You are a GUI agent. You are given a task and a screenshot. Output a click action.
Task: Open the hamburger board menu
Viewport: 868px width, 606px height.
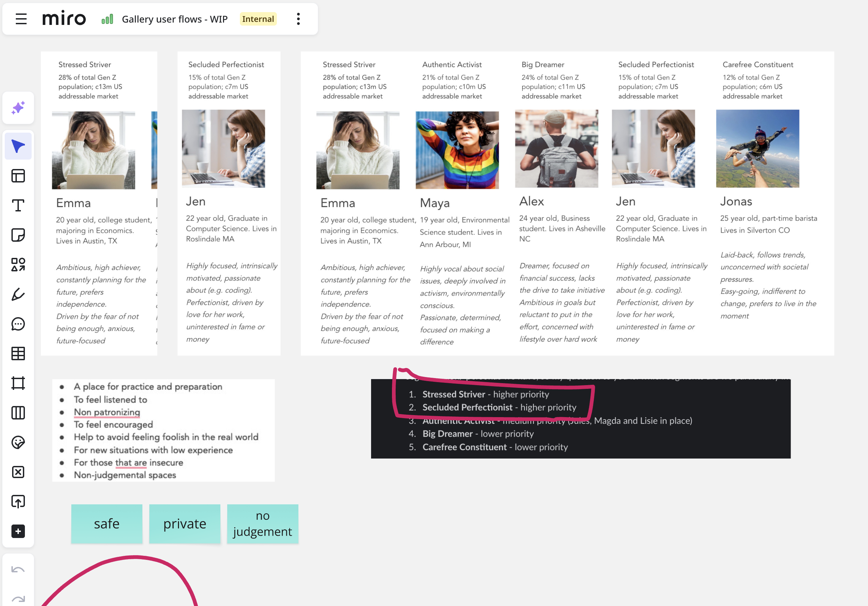point(21,19)
